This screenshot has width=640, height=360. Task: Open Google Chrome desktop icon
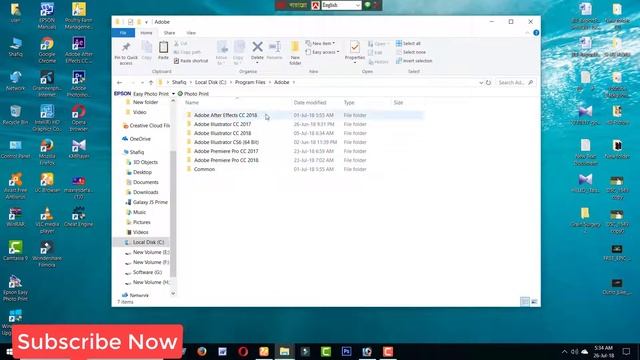click(47, 50)
